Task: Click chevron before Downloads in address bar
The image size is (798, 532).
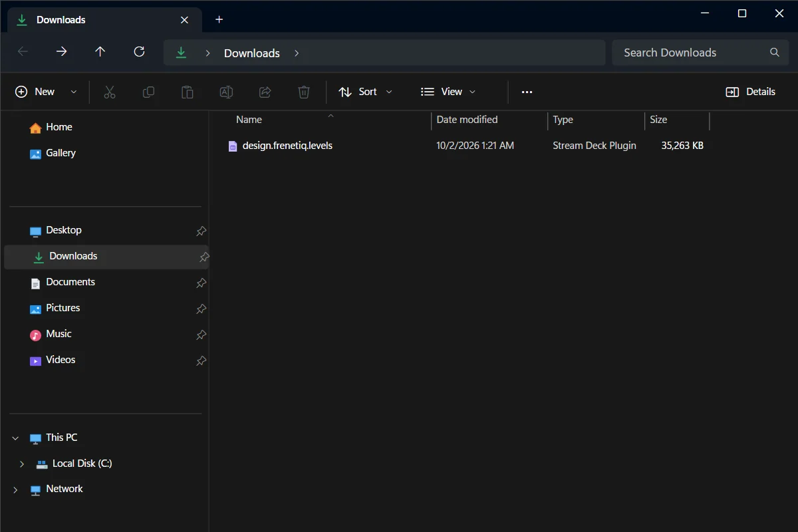Action: click(208, 53)
